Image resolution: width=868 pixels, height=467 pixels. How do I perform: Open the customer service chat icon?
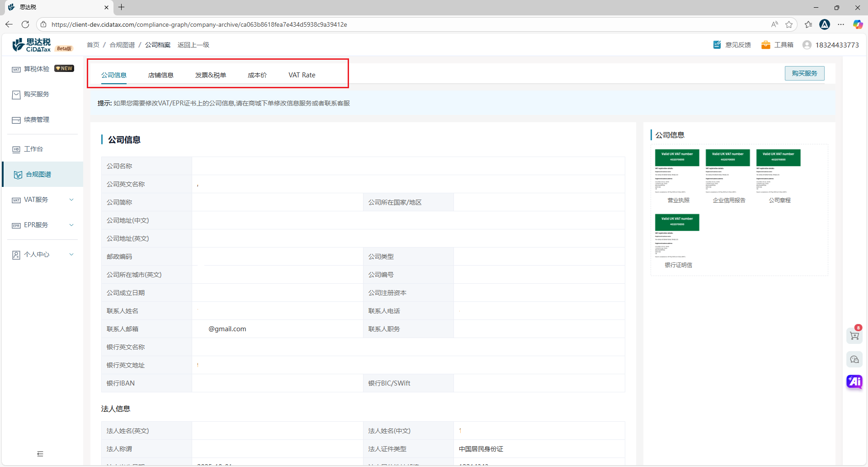coord(854,359)
